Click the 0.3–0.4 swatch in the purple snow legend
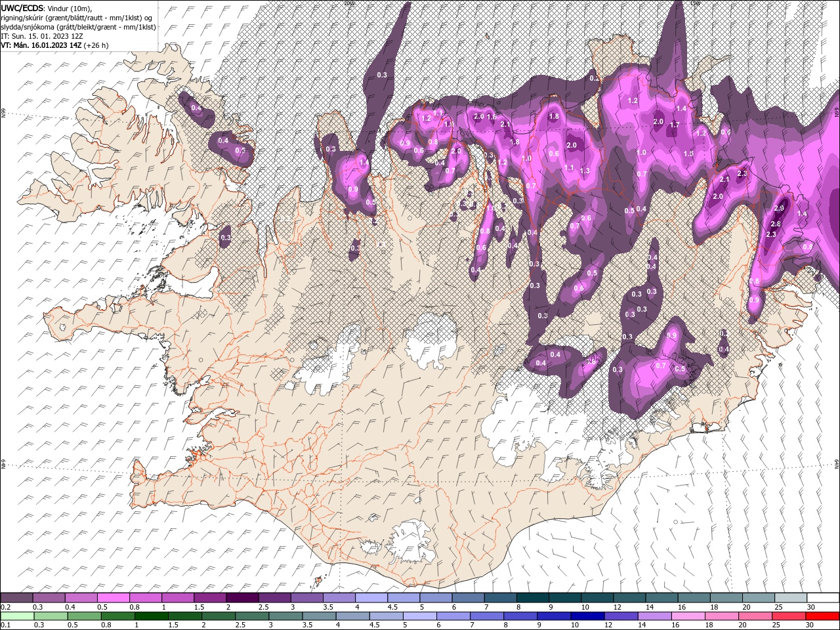 (49, 598)
